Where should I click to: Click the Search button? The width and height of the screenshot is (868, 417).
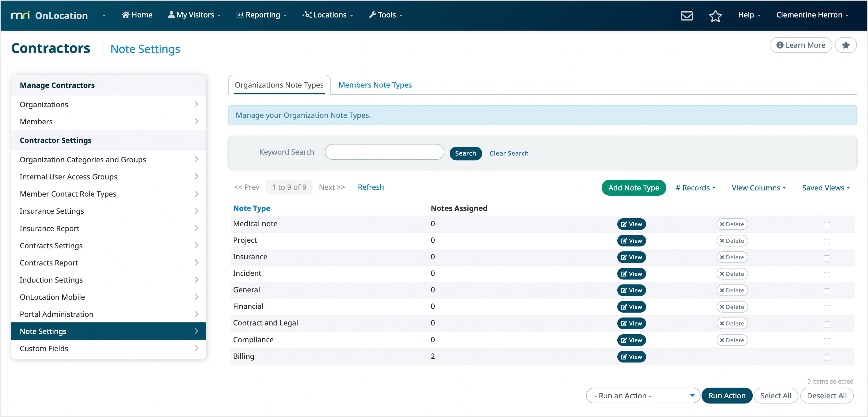tap(465, 153)
